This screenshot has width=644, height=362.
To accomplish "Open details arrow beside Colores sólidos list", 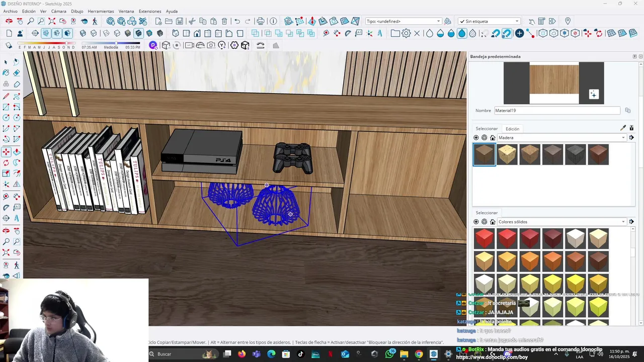I will coord(631,222).
